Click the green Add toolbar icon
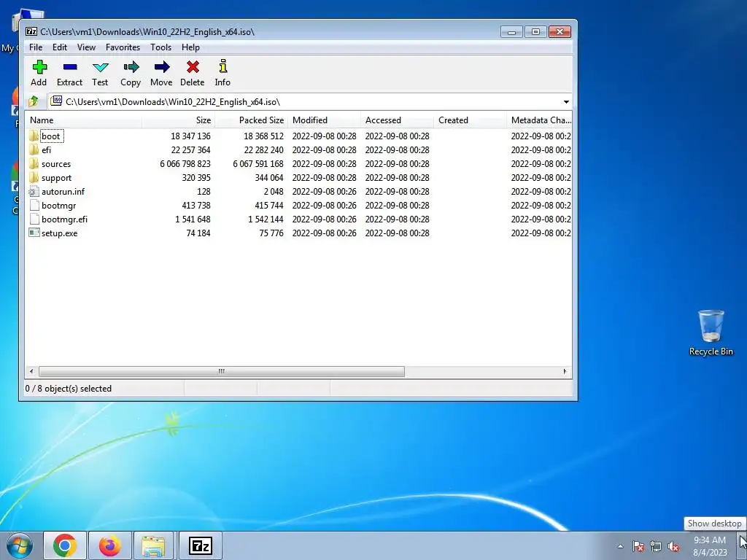 (x=39, y=67)
